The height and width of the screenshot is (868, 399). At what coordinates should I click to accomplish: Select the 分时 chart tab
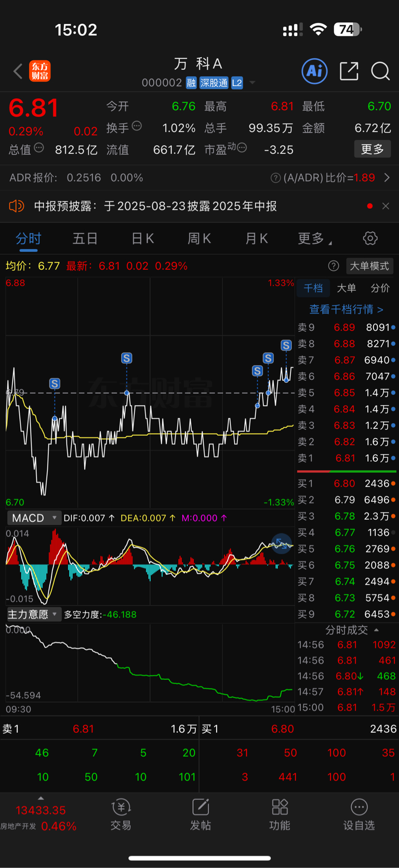[28, 239]
